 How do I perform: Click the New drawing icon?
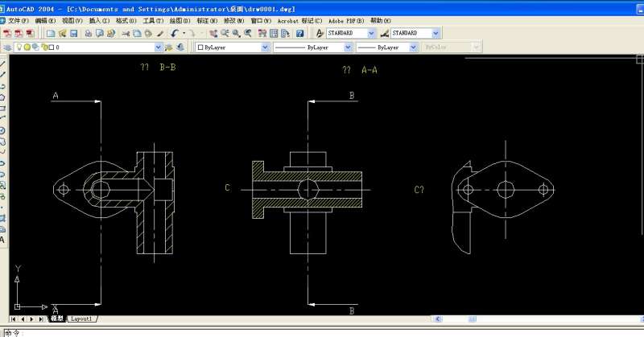coord(50,34)
